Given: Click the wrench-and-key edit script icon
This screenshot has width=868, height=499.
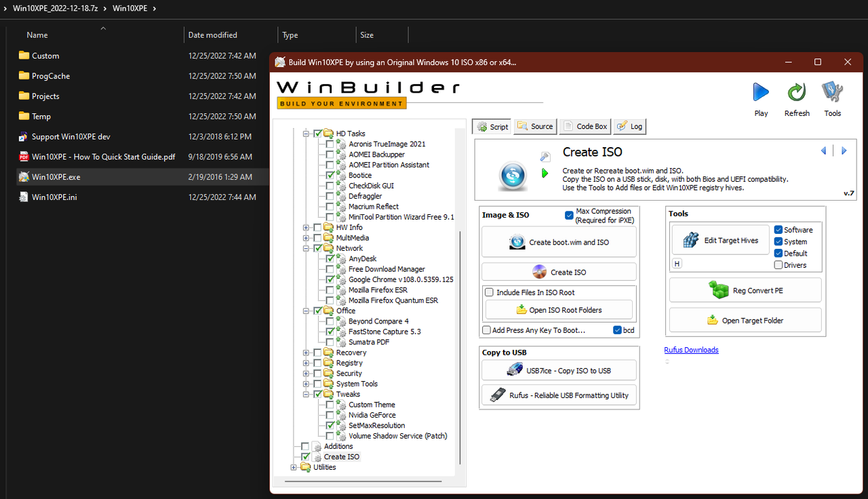Looking at the screenshot, I should (545, 157).
